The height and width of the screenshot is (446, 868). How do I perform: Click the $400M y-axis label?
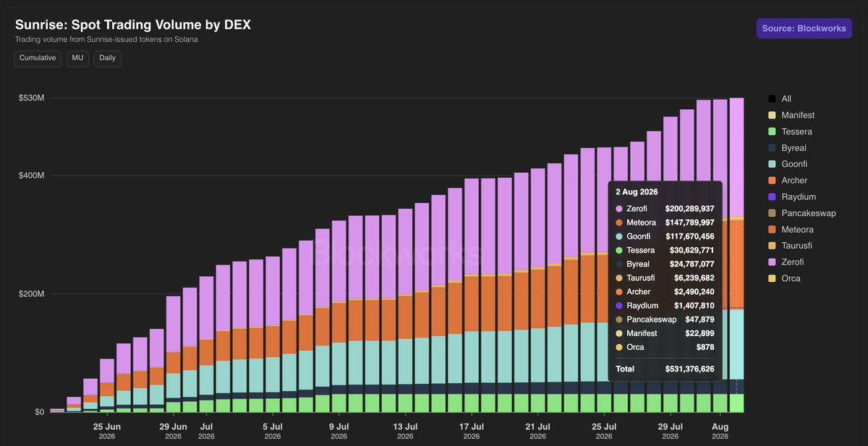pos(33,176)
